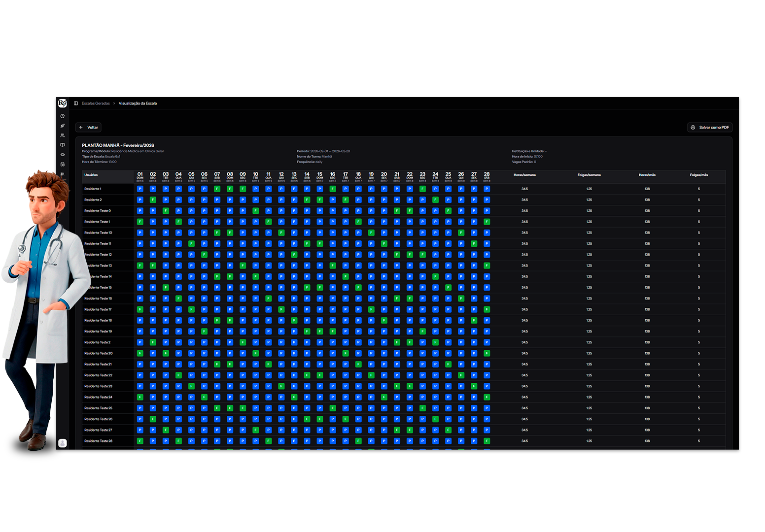Click the Visualização da Escala breadcrumb
Viewport: 765px width, 532px height.
[138, 103]
